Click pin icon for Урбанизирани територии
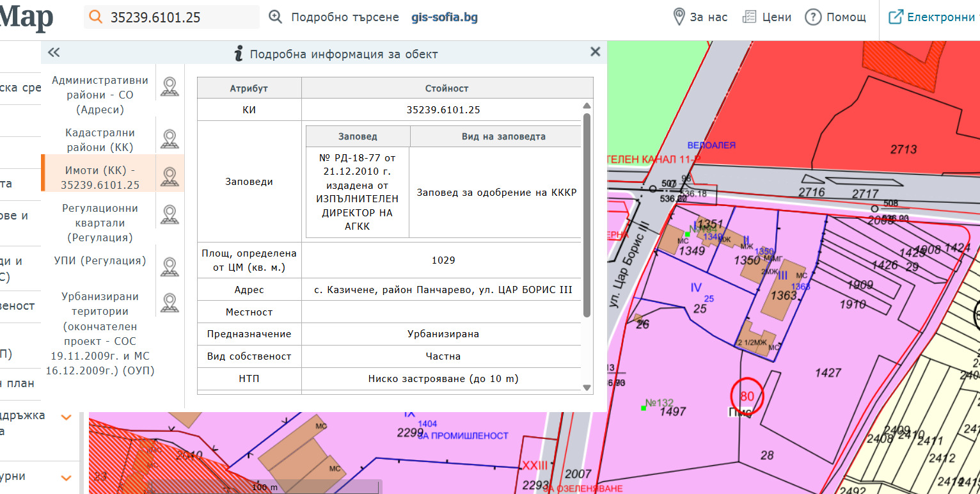 click(169, 303)
